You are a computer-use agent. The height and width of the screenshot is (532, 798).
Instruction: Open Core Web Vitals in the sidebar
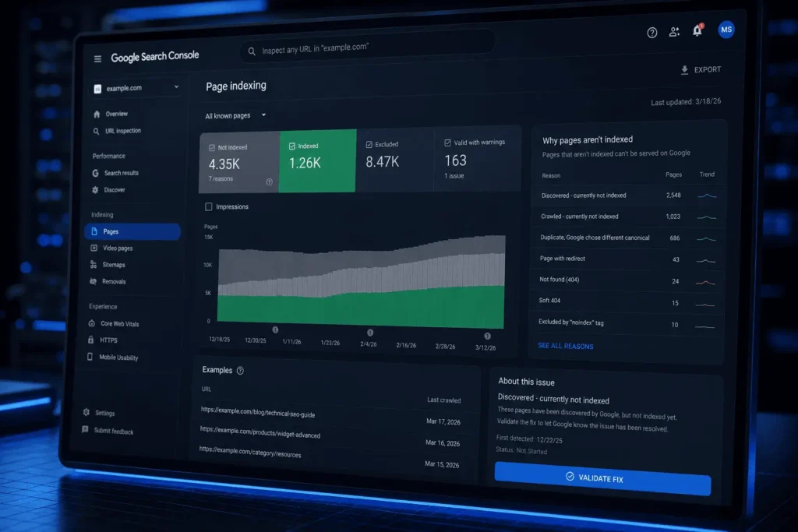(x=119, y=324)
